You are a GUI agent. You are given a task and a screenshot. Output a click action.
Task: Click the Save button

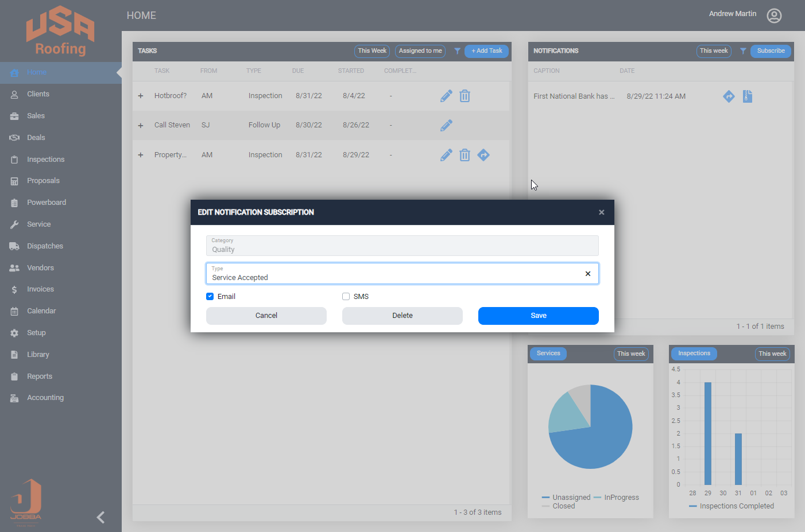pos(538,316)
